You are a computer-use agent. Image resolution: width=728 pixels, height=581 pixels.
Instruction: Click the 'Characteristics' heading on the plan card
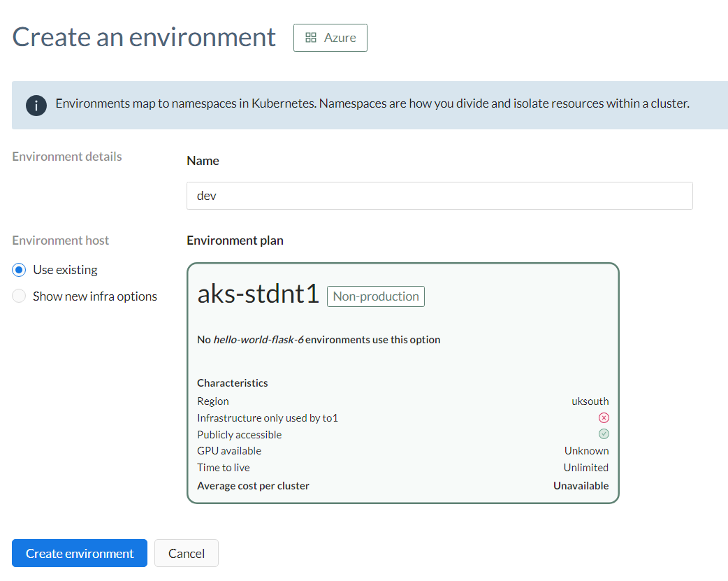(x=232, y=382)
